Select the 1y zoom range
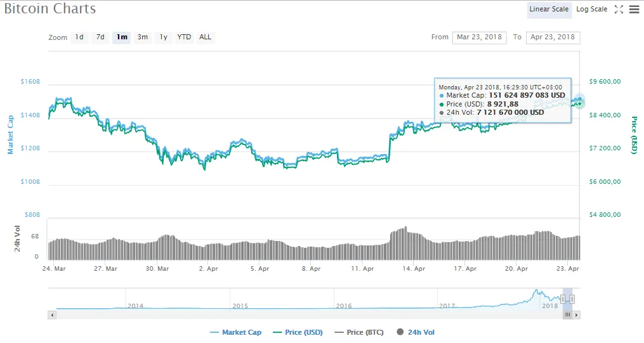Image resolution: width=644 pixels, height=343 pixels. tap(164, 37)
